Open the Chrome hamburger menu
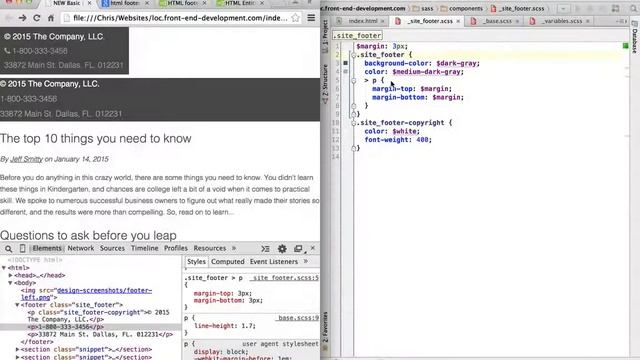Screen dimensions: 640x360 [x=311, y=18]
